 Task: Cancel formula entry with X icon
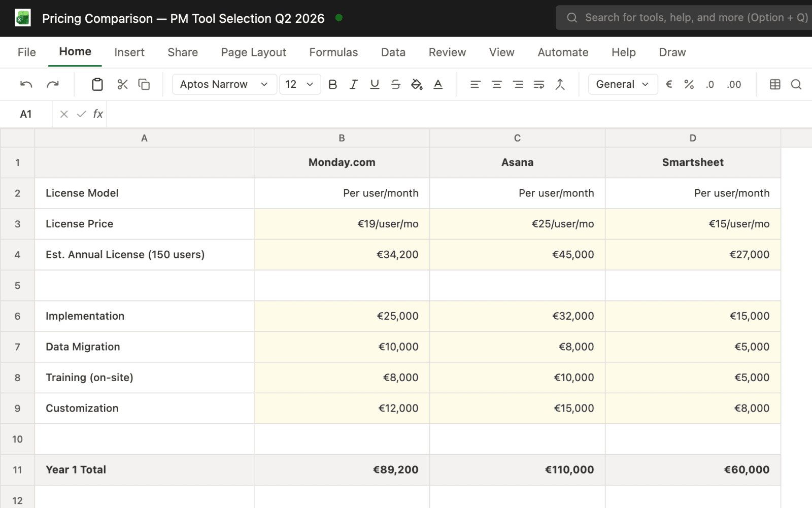click(64, 114)
